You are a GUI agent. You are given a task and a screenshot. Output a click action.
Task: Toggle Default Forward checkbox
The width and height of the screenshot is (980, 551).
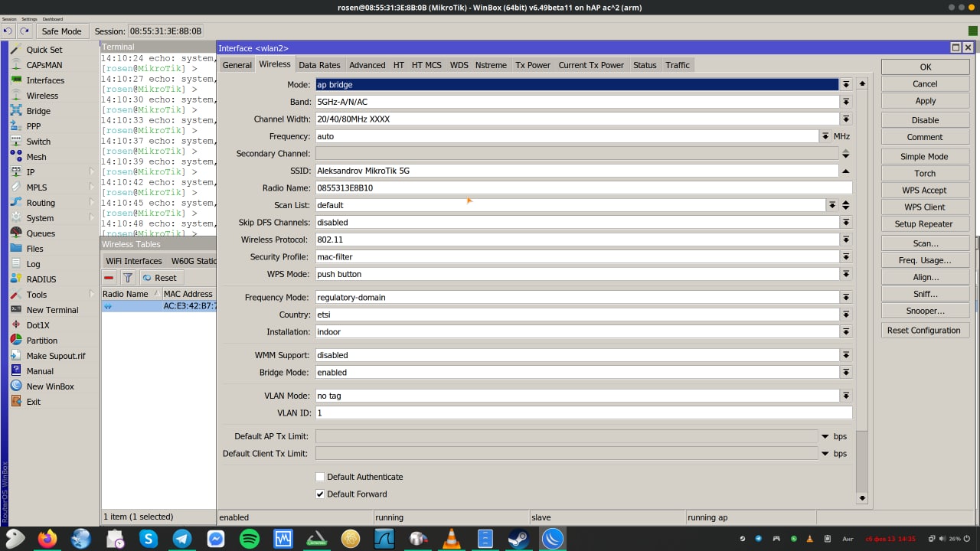(320, 494)
